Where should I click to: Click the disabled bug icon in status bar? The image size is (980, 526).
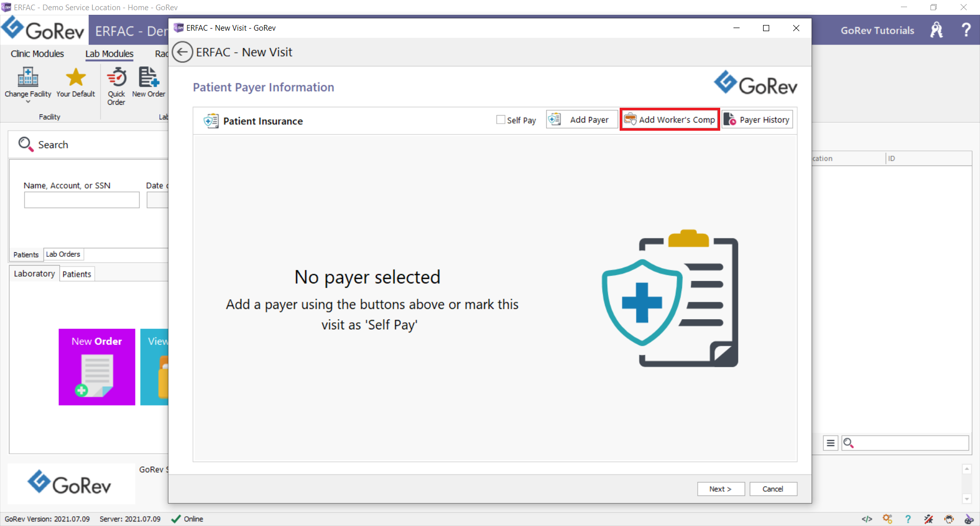pos(928,519)
